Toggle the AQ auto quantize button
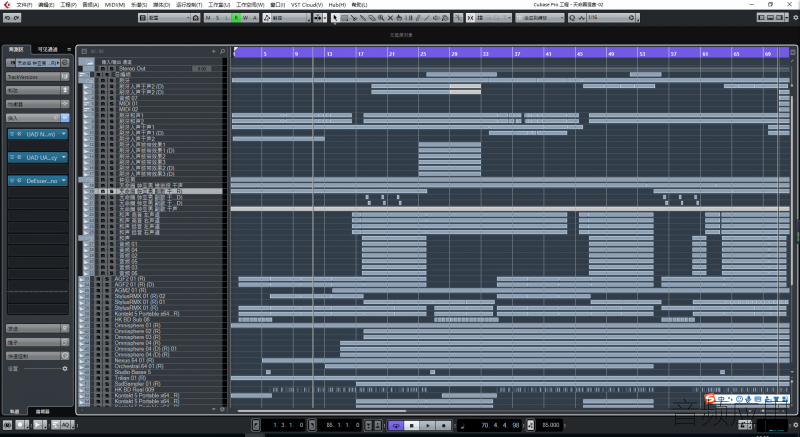This screenshot has height=437, width=800. point(66,425)
